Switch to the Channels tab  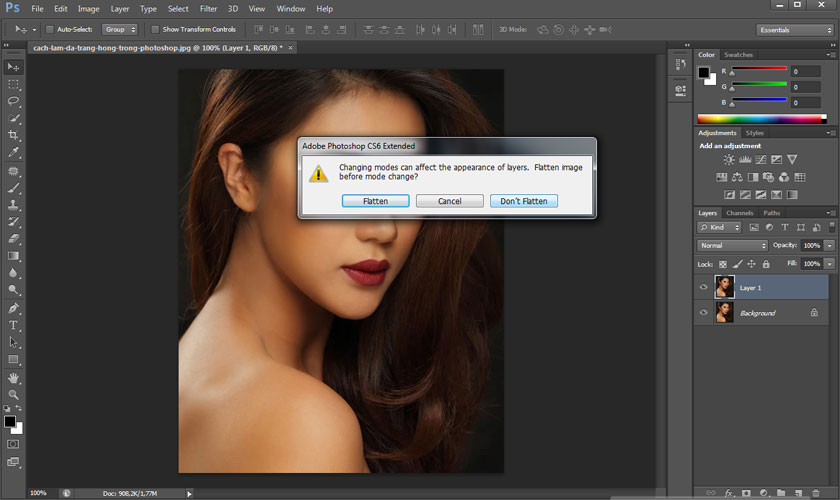(740, 213)
